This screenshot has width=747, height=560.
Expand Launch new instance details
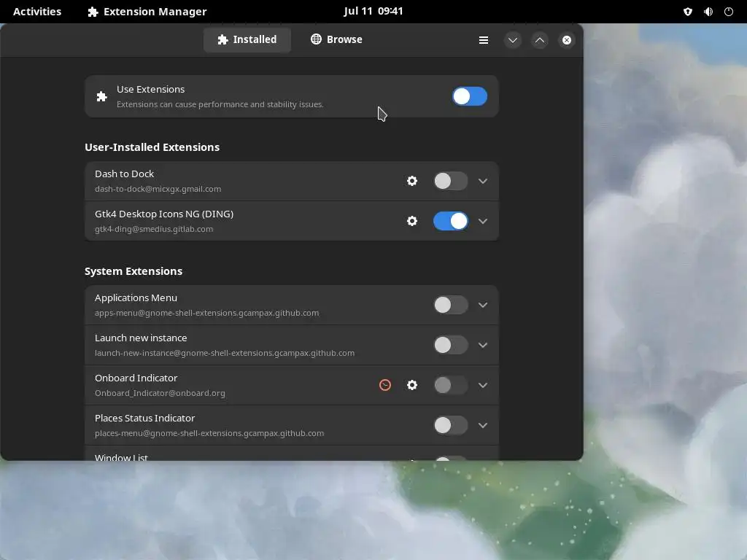[483, 345]
